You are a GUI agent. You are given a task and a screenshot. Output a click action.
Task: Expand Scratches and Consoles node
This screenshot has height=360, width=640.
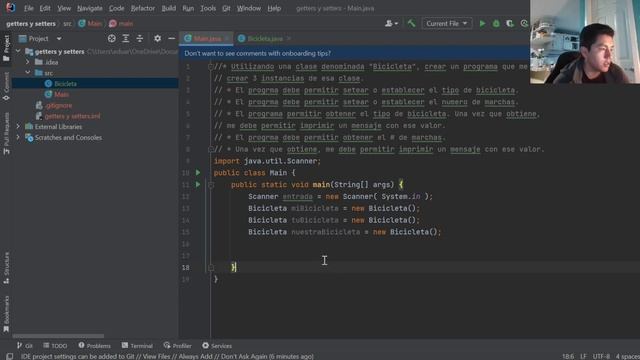(18, 138)
